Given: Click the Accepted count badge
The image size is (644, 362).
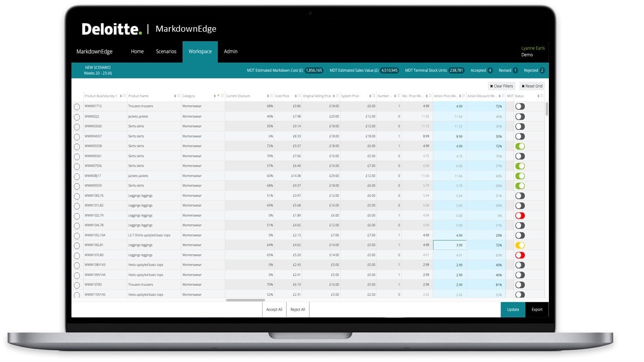Looking at the screenshot, I should tap(490, 70).
